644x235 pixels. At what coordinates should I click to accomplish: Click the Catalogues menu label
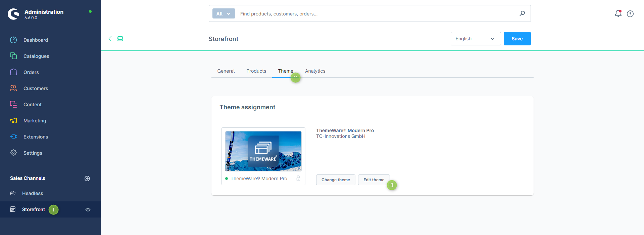point(36,56)
